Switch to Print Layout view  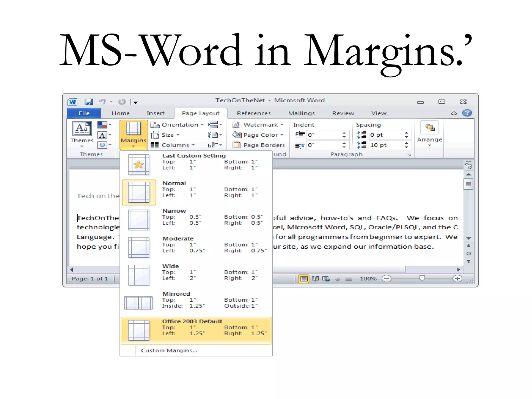click(304, 279)
